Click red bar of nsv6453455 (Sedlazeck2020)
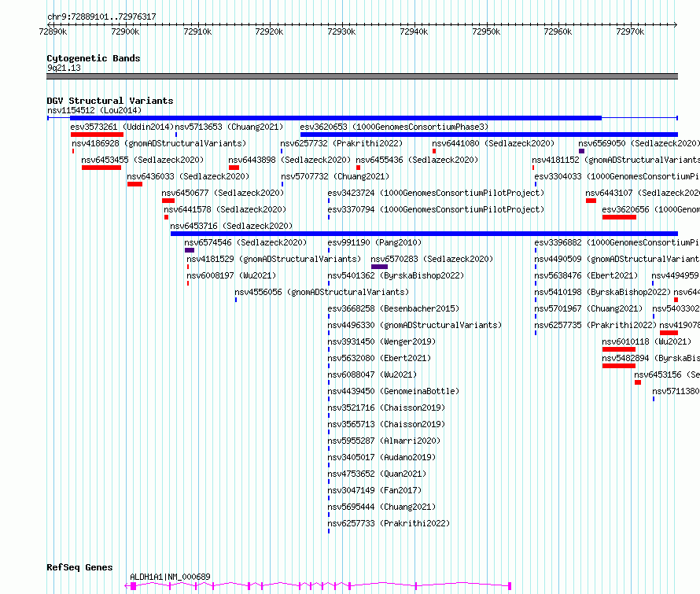 101,168
